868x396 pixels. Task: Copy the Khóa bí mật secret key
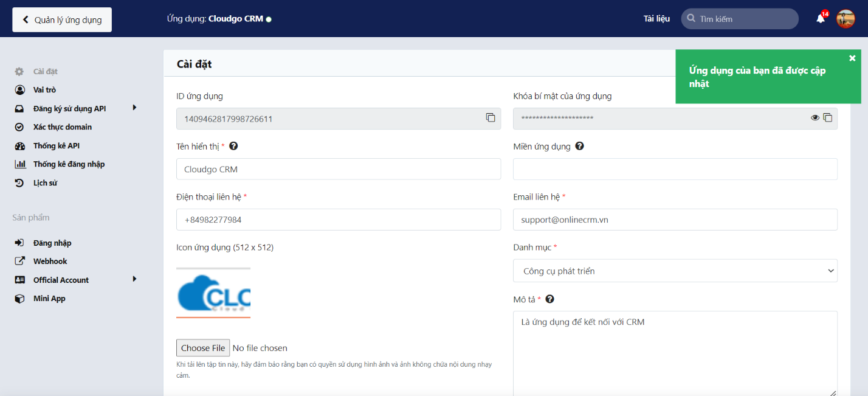pyautogui.click(x=829, y=118)
